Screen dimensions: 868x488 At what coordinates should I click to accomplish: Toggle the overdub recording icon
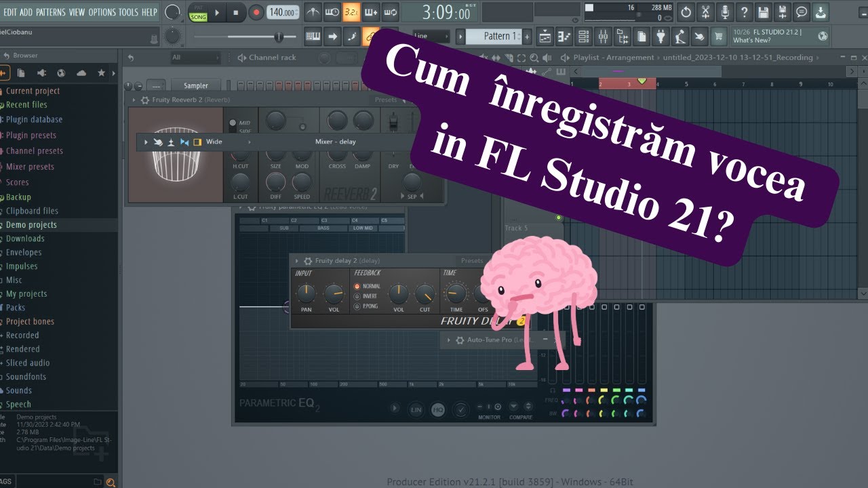point(371,12)
